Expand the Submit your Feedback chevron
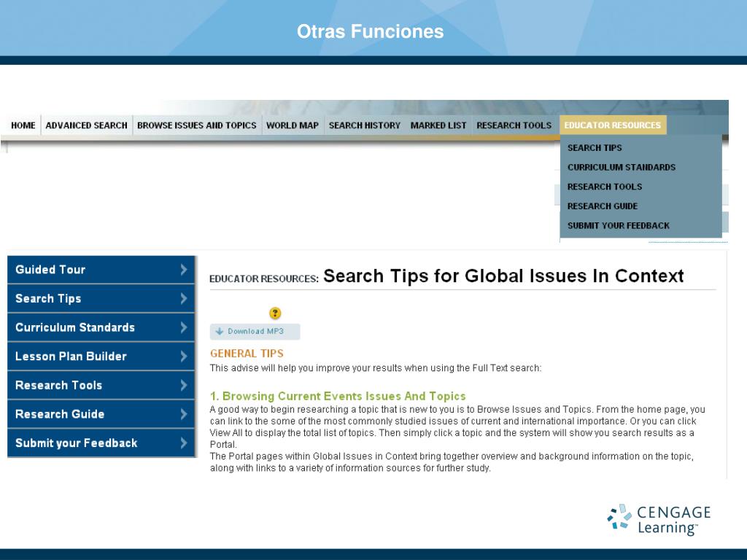747x560 pixels. (x=183, y=443)
